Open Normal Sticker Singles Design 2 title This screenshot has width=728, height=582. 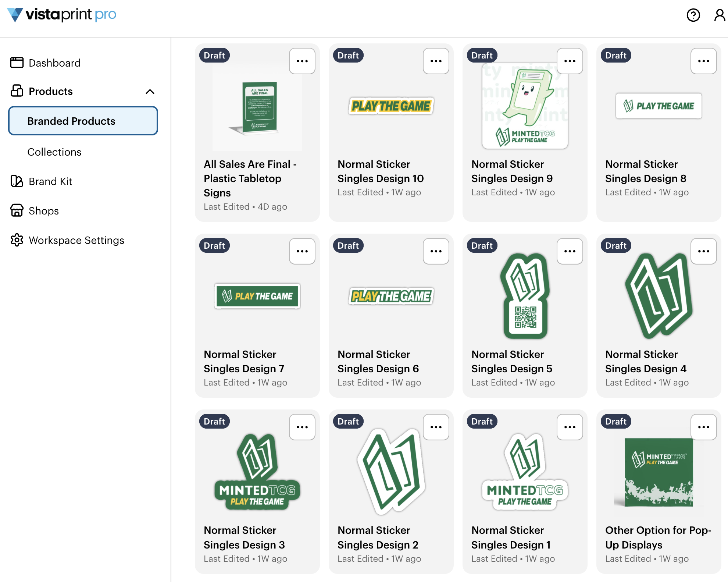click(x=378, y=537)
